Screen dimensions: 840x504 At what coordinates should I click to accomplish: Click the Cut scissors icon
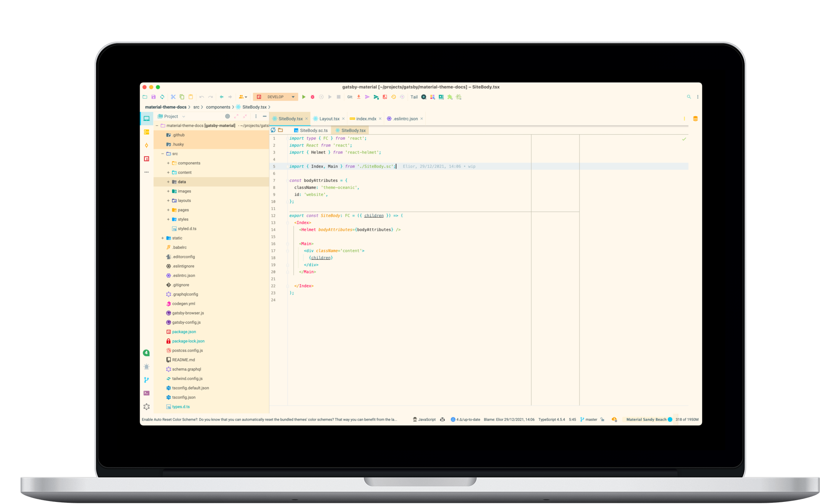[173, 97]
